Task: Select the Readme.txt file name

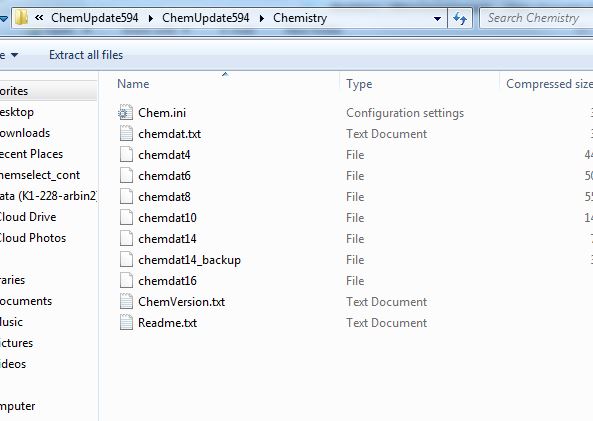Action: point(168,323)
